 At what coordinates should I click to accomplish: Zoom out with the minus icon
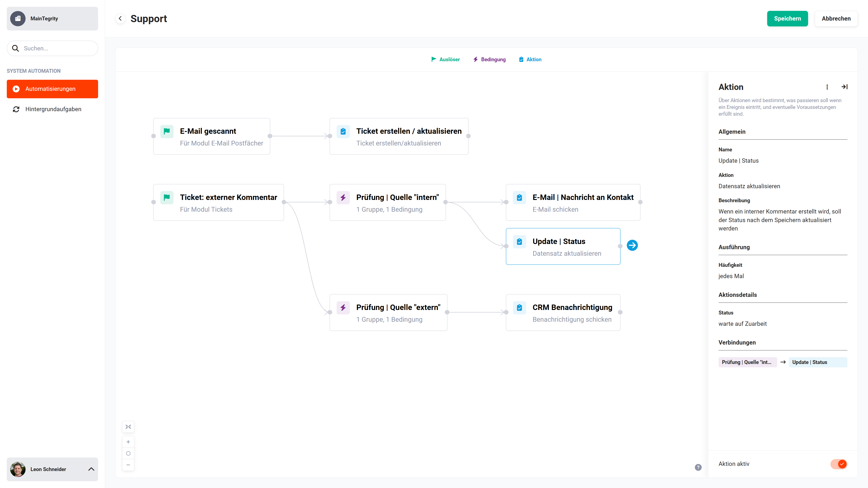[128, 465]
